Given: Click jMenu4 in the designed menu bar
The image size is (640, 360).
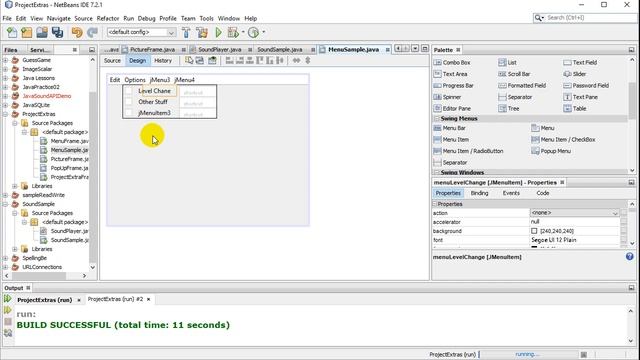Looking at the screenshot, I should (184, 80).
